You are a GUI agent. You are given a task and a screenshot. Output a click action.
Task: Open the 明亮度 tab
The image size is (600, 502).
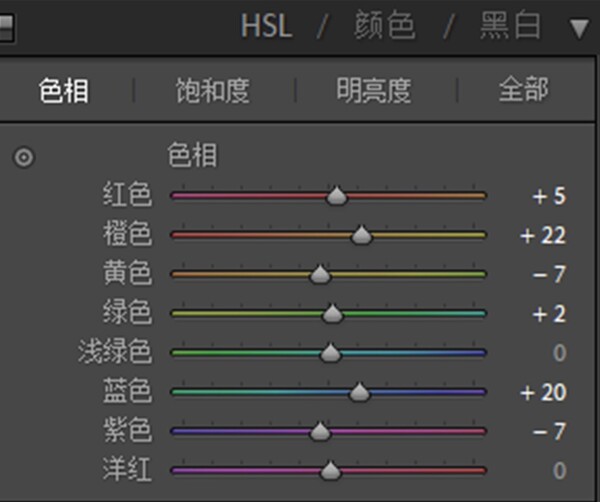374,90
